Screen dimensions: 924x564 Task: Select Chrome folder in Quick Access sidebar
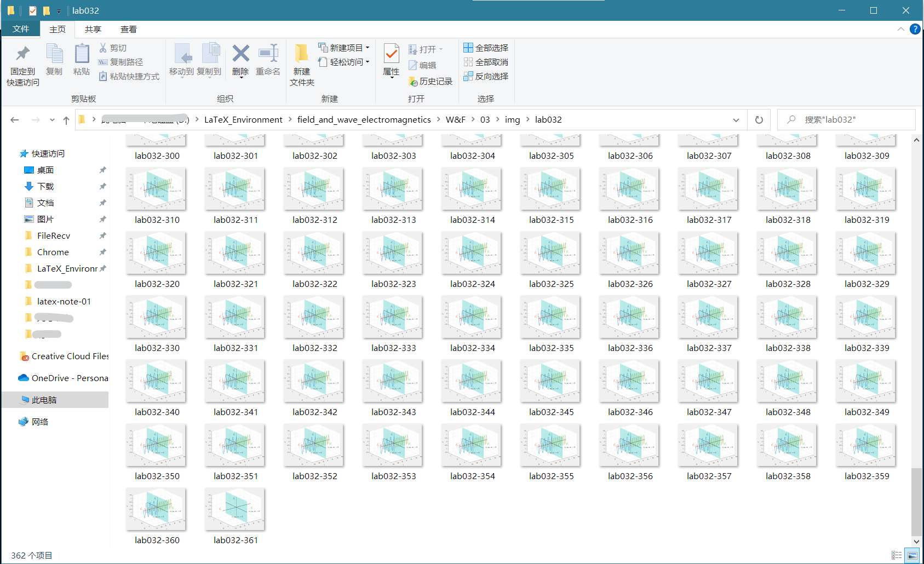[53, 252]
